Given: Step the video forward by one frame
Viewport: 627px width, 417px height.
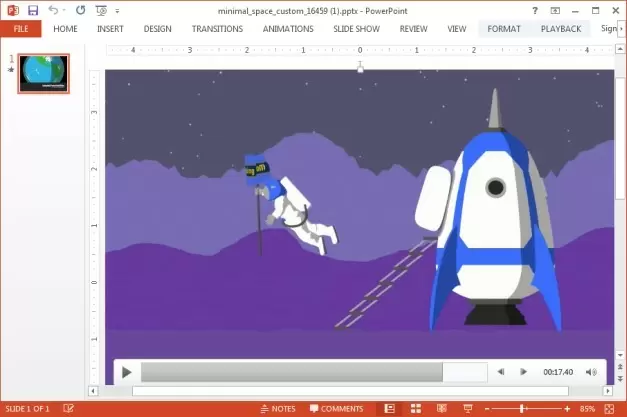Looking at the screenshot, I should tap(523, 372).
